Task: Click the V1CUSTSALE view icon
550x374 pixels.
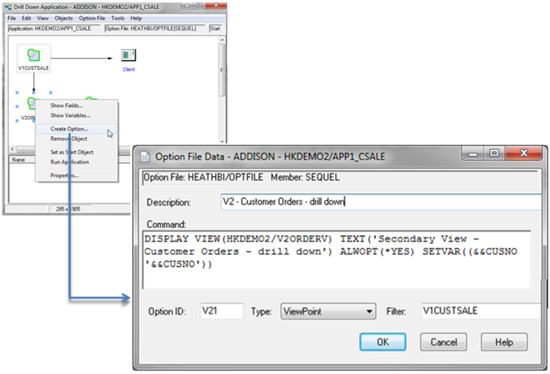Action: (34, 55)
